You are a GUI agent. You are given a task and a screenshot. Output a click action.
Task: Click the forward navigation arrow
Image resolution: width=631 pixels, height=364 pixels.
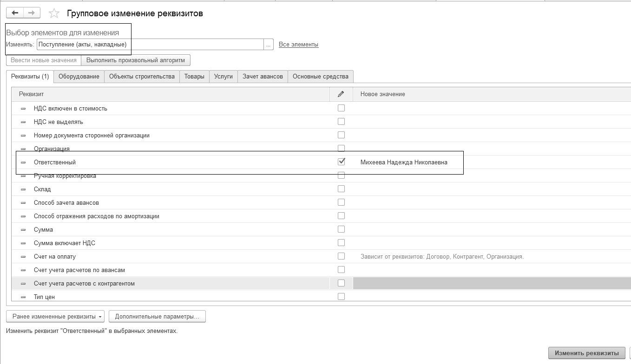[32, 13]
